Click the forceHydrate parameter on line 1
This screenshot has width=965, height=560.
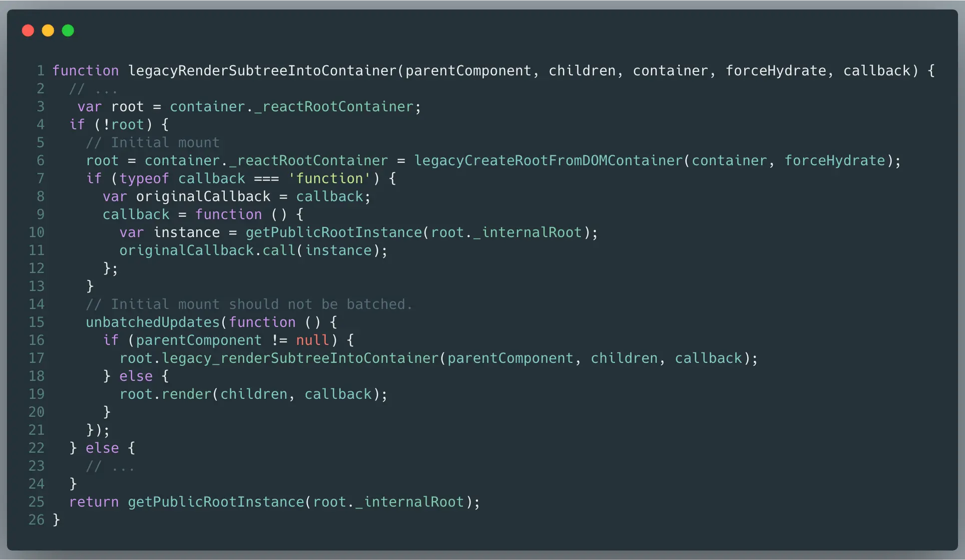coord(775,71)
